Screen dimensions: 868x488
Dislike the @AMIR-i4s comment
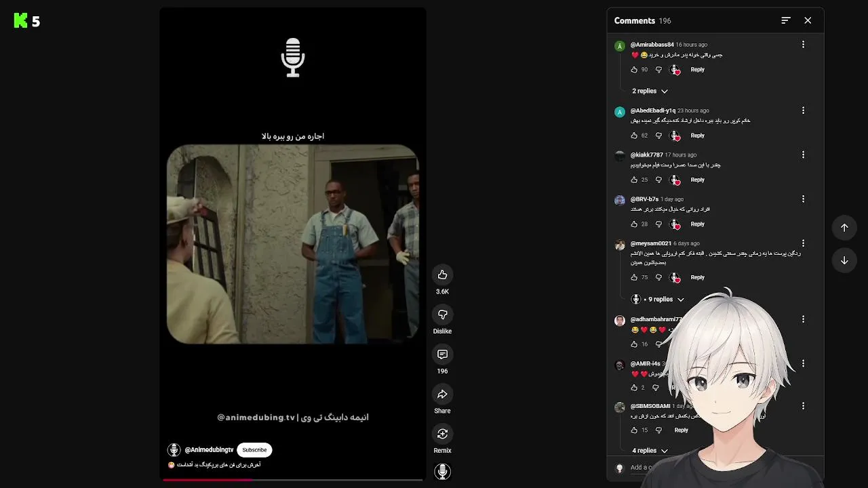[655, 388]
